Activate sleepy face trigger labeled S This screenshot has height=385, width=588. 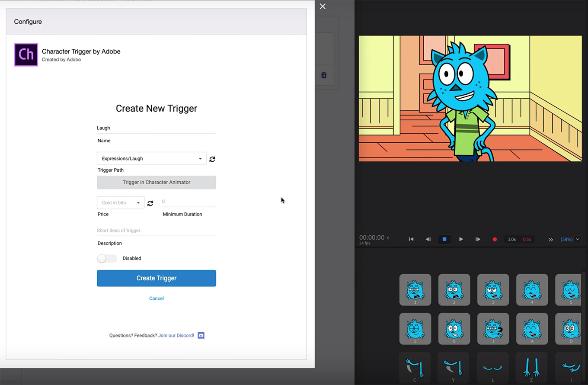coord(415,329)
